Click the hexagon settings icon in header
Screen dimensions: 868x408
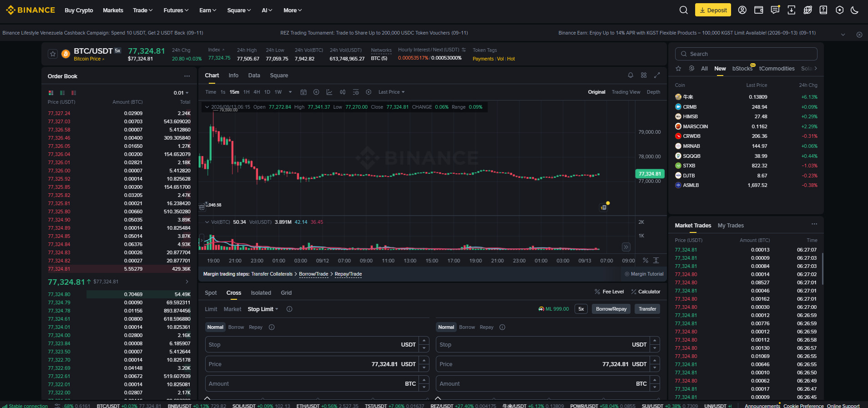click(x=840, y=10)
